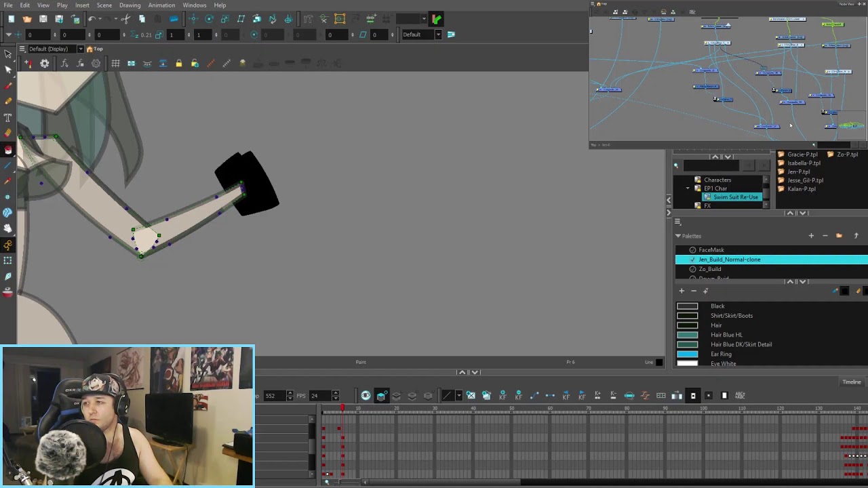The image size is (868, 488).
Task: Select the Skew tool in top toolbar
Action: coord(241,19)
